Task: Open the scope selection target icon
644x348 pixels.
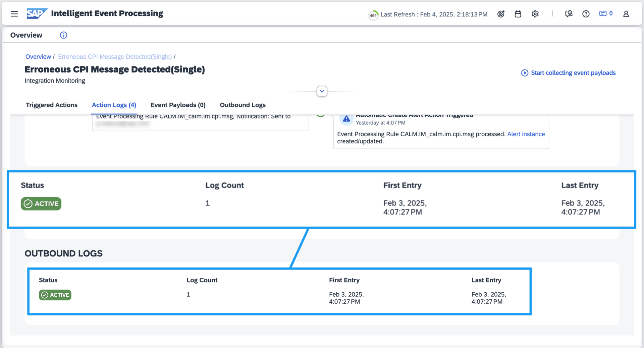Action: (501, 14)
